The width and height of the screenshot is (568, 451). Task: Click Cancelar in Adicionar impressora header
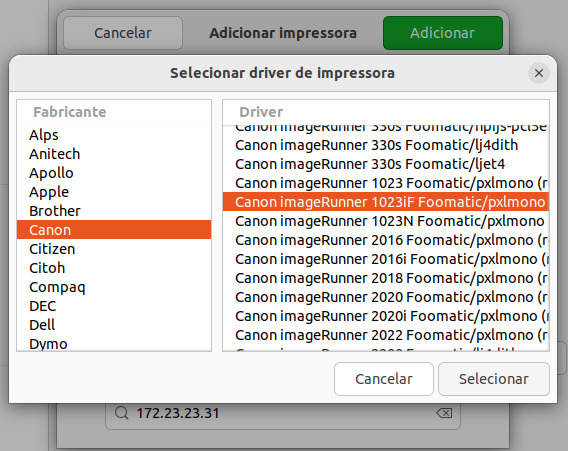tap(123, 33)
